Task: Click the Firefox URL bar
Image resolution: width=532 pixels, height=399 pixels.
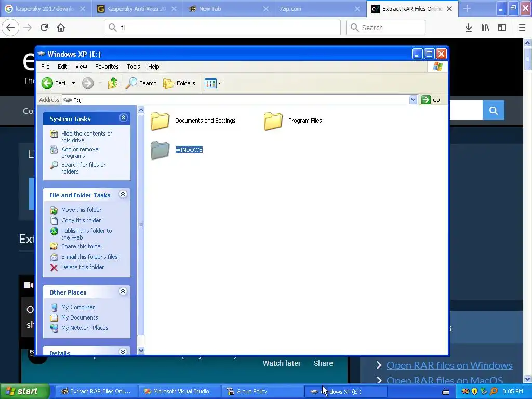Action: tap(222, 28)
